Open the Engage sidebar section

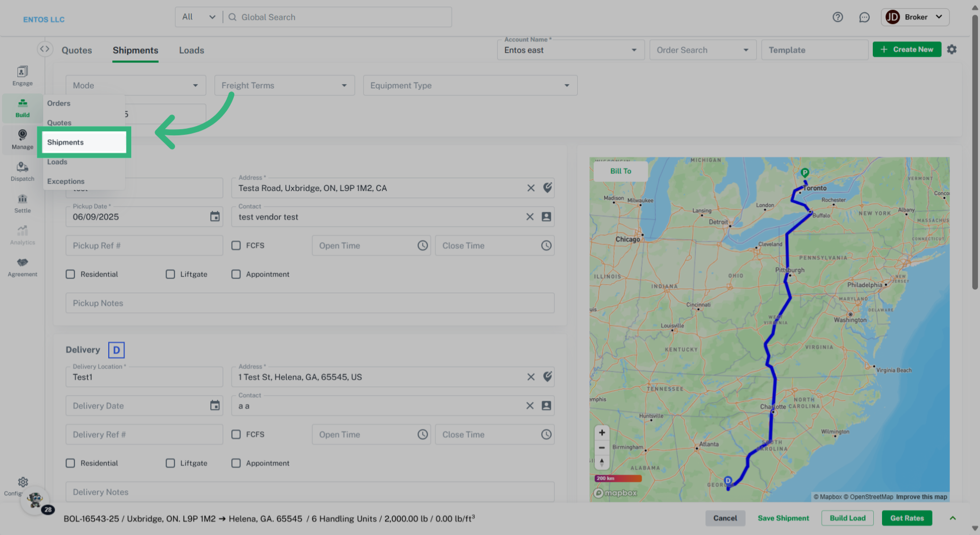[22, 76]
